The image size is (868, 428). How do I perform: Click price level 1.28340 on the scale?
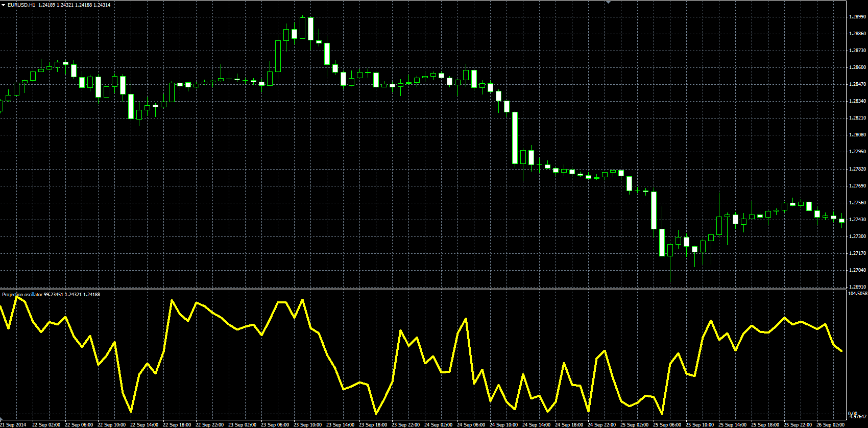[857, 101]
